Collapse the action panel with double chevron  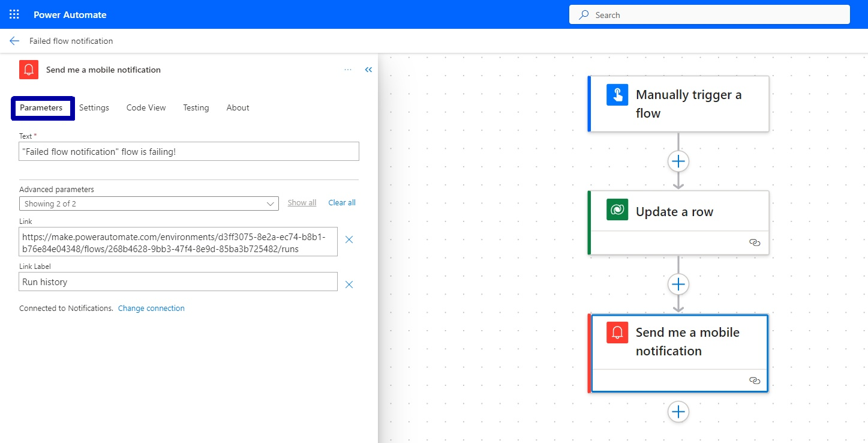coord(368,70)
